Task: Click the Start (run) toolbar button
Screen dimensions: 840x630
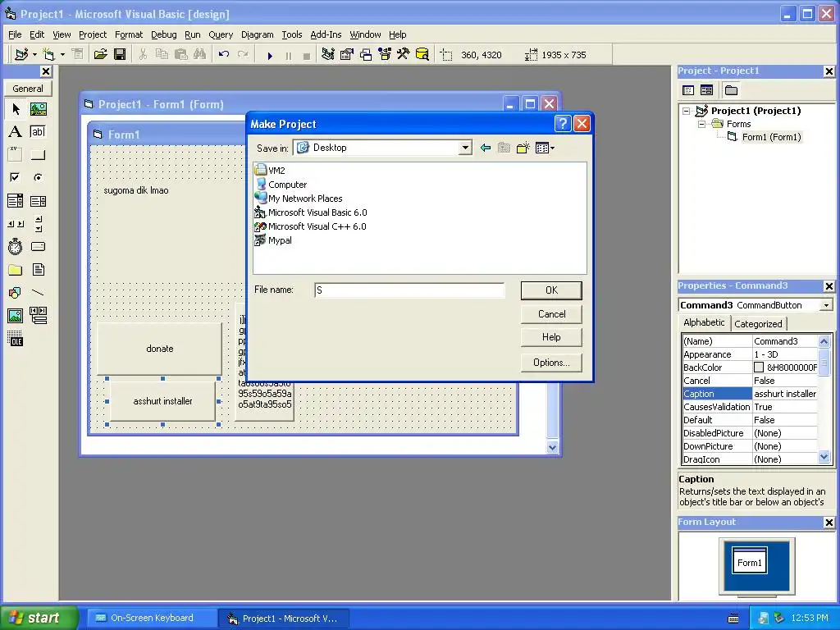Action: 270,55
